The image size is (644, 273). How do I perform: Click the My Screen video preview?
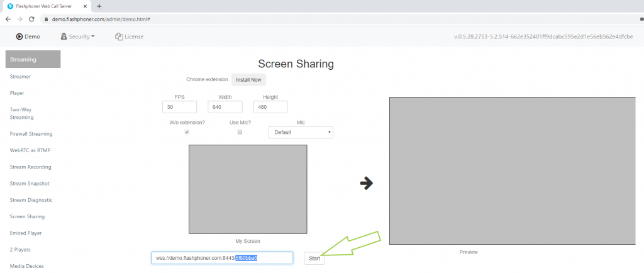(248, 189)
